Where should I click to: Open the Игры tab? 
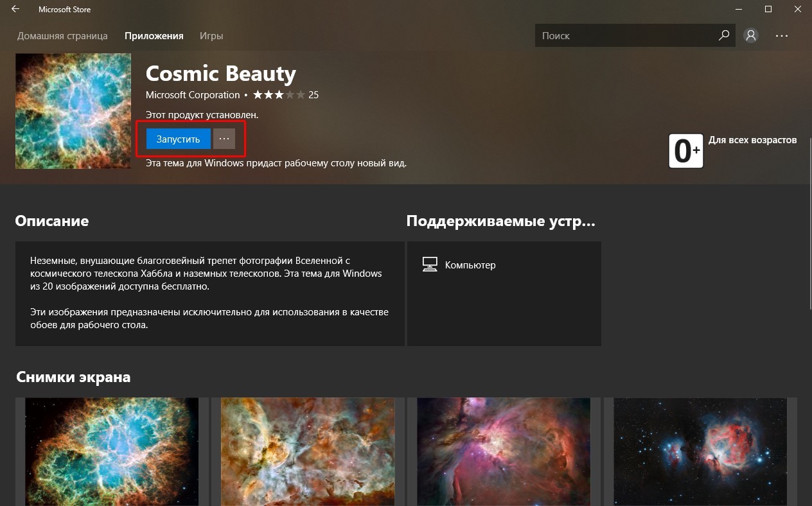211,36
